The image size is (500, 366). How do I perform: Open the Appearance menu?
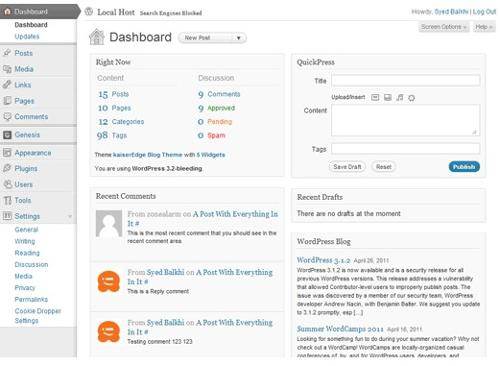point(33,153)
